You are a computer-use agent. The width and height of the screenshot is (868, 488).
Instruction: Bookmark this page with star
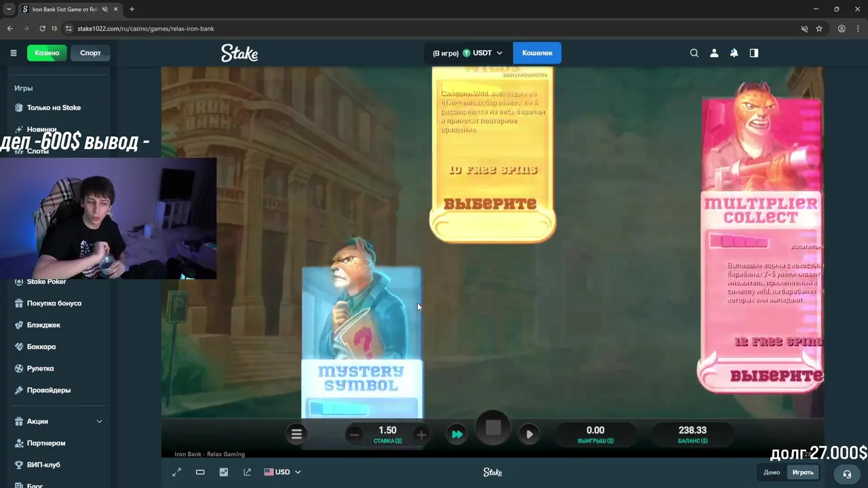tap(819, 28)
